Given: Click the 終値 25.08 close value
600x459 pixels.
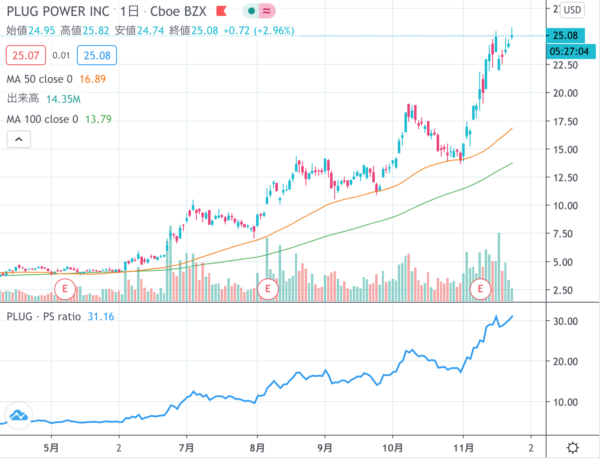Looking at the screenshot, I should click(194, 30).
